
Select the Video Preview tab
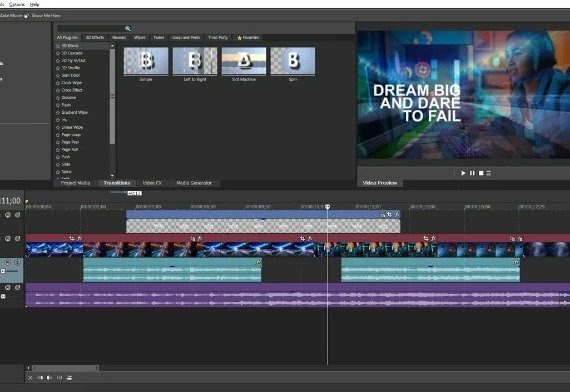coord(380,183)
